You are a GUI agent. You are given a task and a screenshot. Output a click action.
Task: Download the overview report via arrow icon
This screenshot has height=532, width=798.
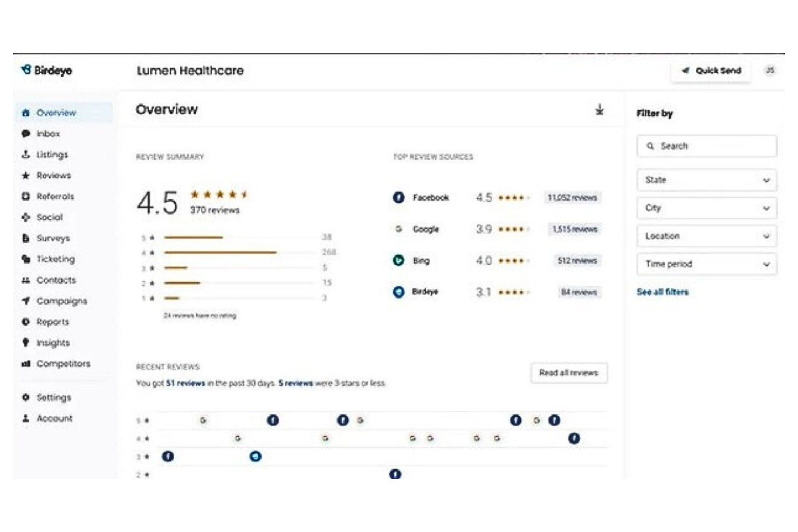(600, 110)
